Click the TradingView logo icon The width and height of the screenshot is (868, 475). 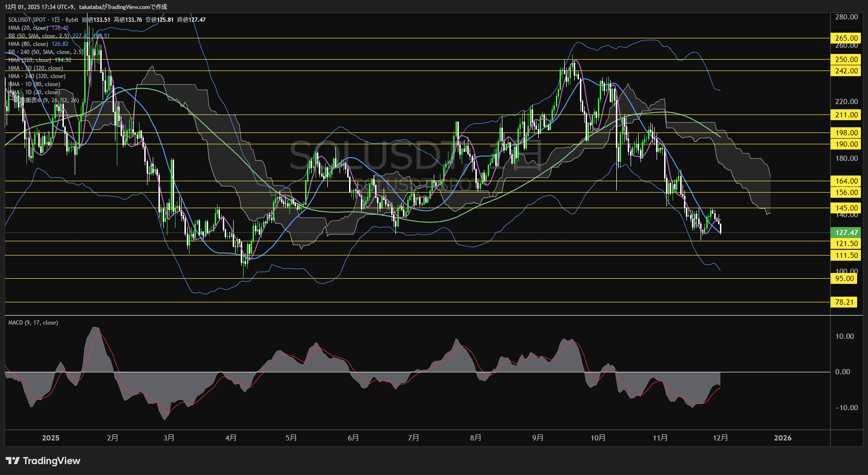pos(12,461)
